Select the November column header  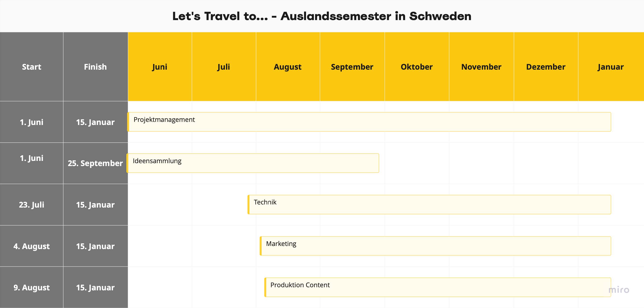[481, 67]
